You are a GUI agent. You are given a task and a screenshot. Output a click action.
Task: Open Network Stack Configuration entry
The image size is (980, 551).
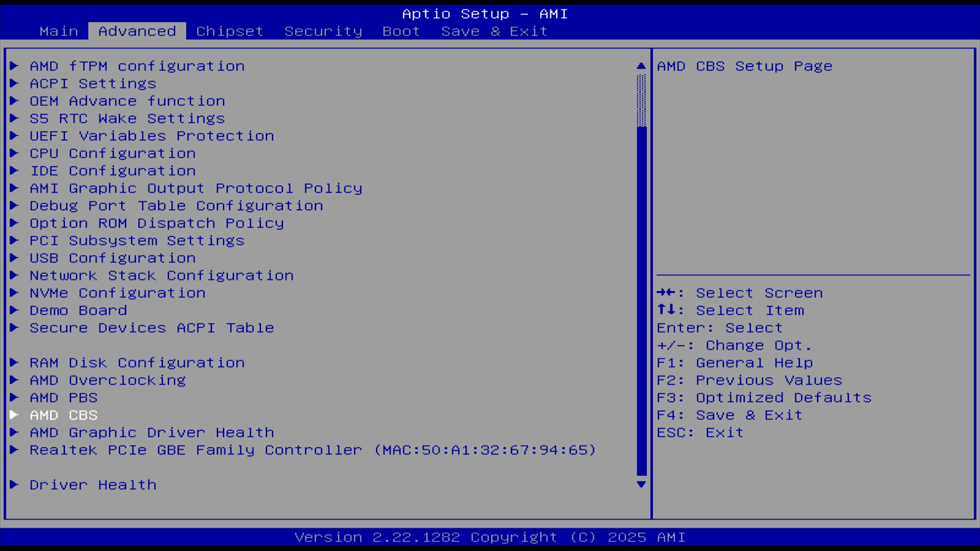pyautogui.click(x=161, y=275)
